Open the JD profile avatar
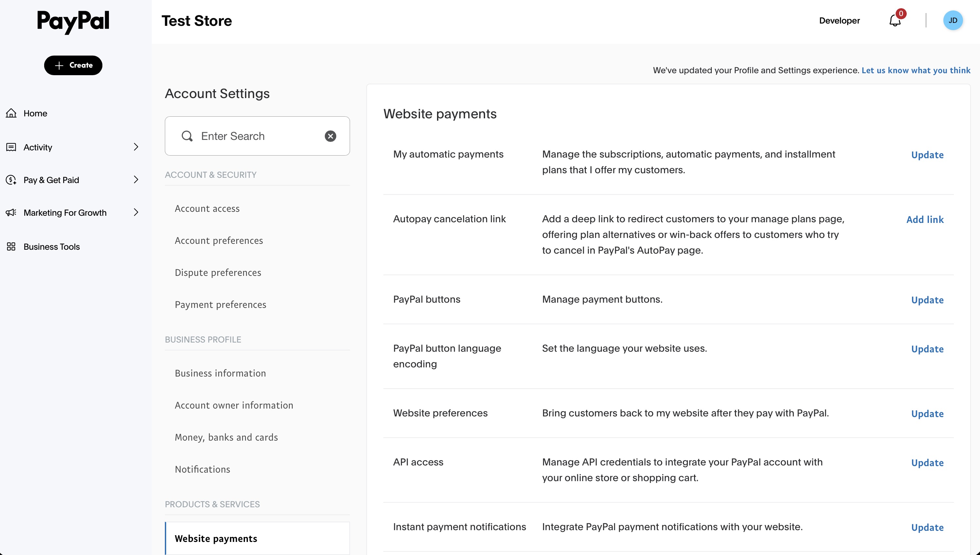Image resolution: width=980 pixels, height=555 pixels. (953, 20)
